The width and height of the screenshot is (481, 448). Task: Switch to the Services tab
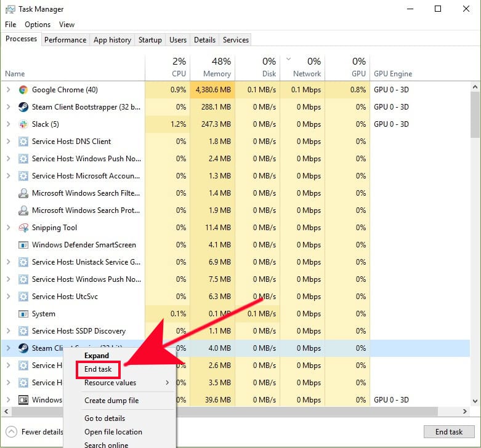tap(236, 40)
